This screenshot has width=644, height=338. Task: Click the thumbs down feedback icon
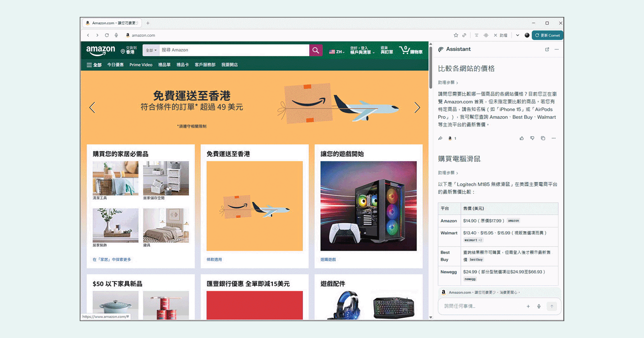pos(532,139)
